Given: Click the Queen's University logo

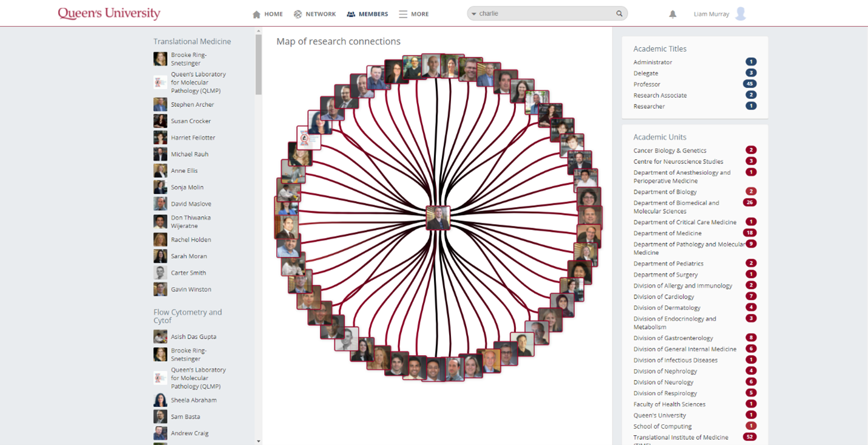Looking at the screenshot, I should [109, 13].
